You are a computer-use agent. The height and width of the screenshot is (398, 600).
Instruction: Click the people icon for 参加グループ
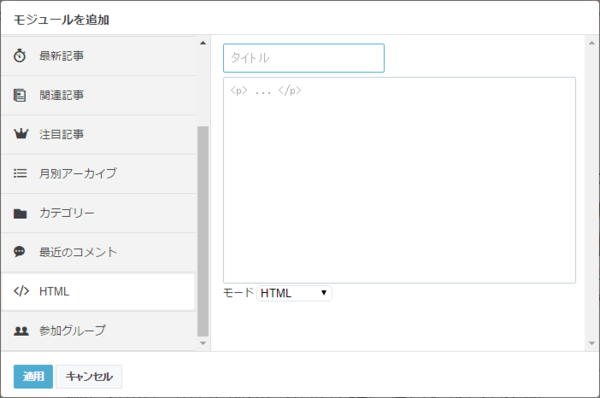(x=21, y=331)
